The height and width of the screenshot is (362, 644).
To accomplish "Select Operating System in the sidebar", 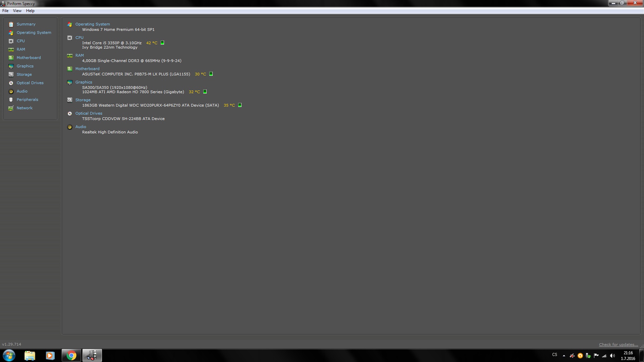I will 34,33.
